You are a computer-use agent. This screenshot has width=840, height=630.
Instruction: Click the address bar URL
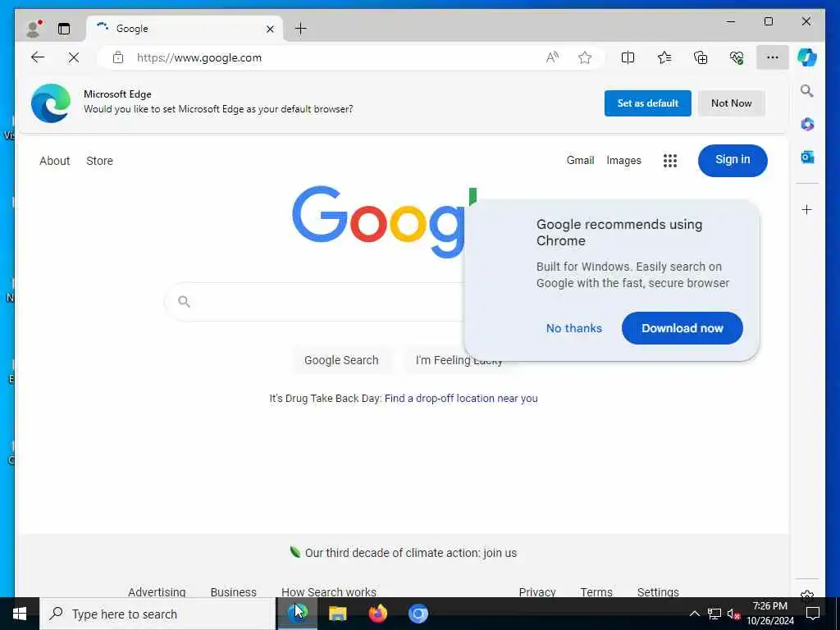(x=199, y=58)
